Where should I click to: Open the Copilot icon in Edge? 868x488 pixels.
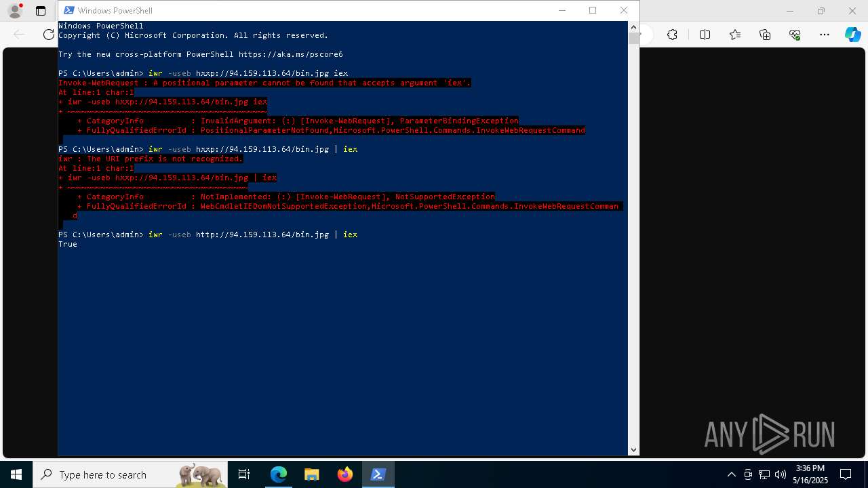[852, 35]
